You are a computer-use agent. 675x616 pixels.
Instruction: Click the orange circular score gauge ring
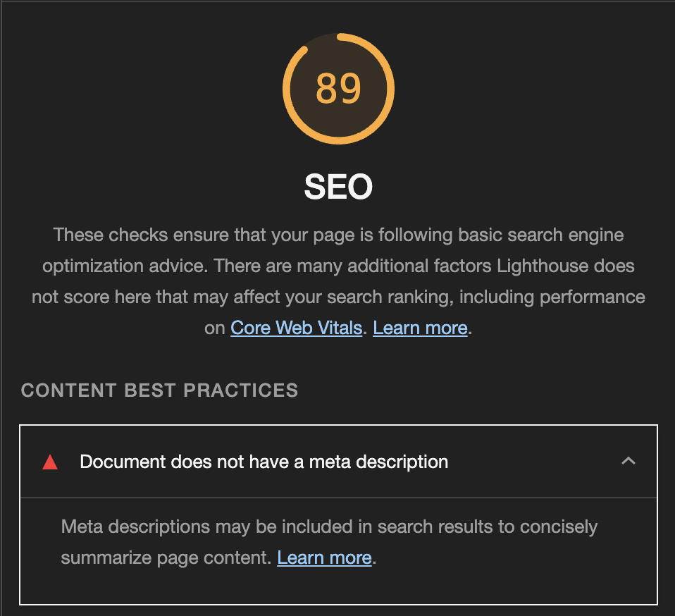338,89
